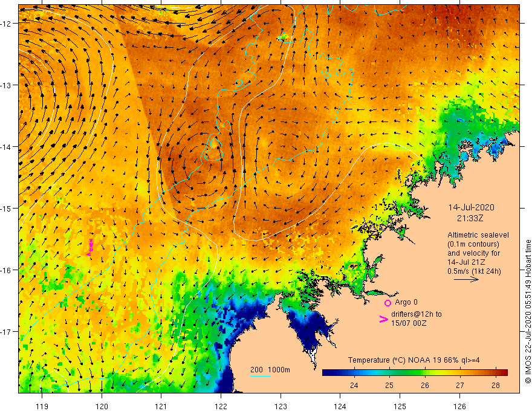The height and width of the screenshot is (411, 532).
Task: Click longitude axis label 119
Action: tap(42, 406)
